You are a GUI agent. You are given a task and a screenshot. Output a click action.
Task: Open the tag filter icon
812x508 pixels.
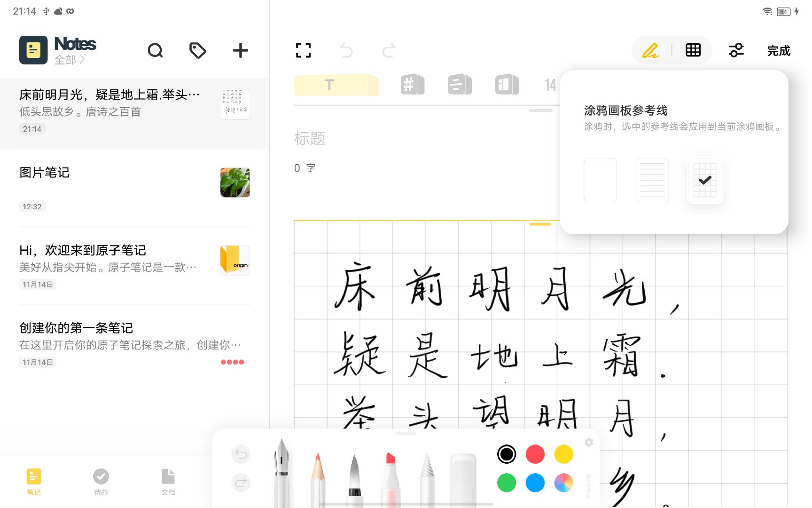197,50
